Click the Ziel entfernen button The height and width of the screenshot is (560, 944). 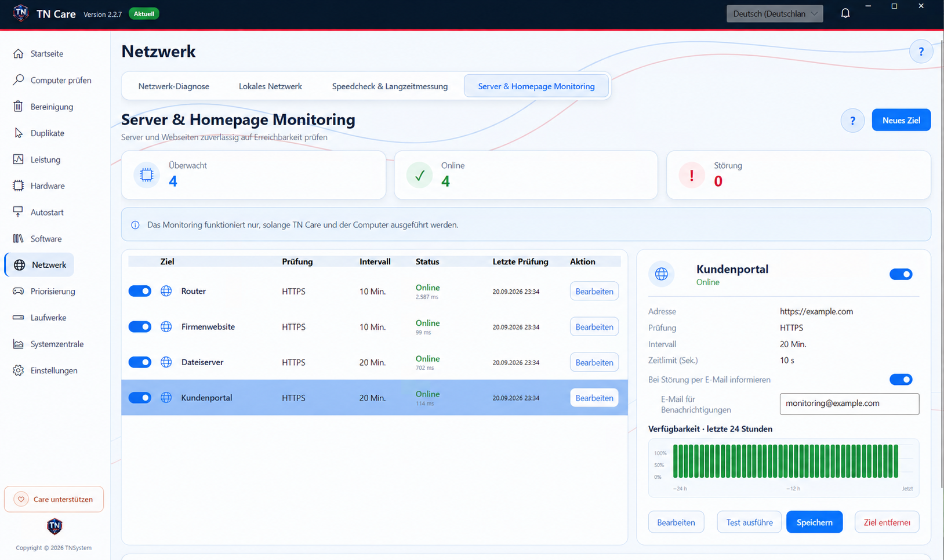point(887,522)
